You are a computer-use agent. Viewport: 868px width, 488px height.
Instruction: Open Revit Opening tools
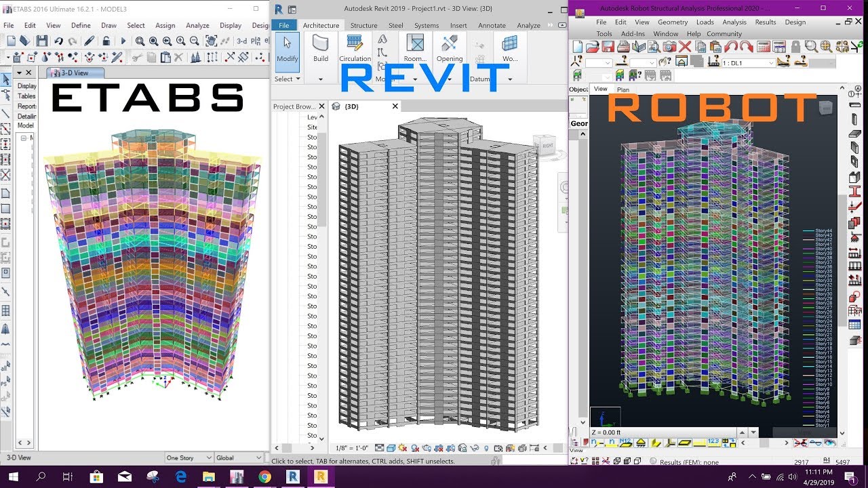point(450,48)
